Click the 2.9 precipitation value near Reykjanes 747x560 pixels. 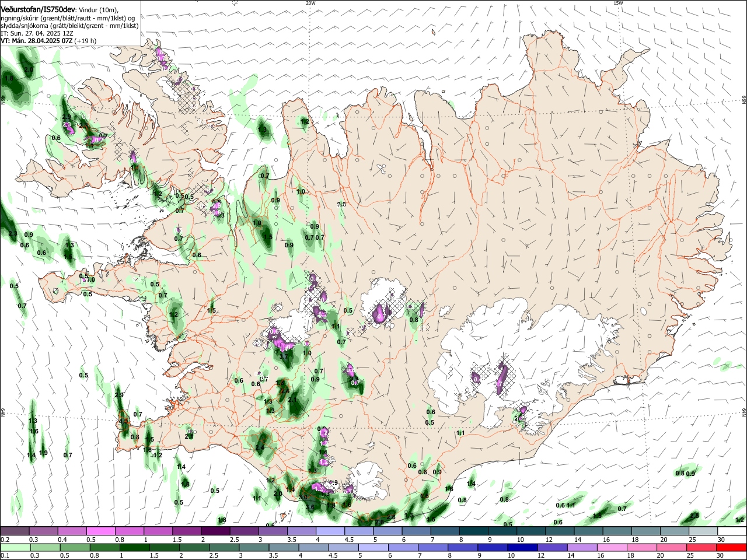coord(119,395)
